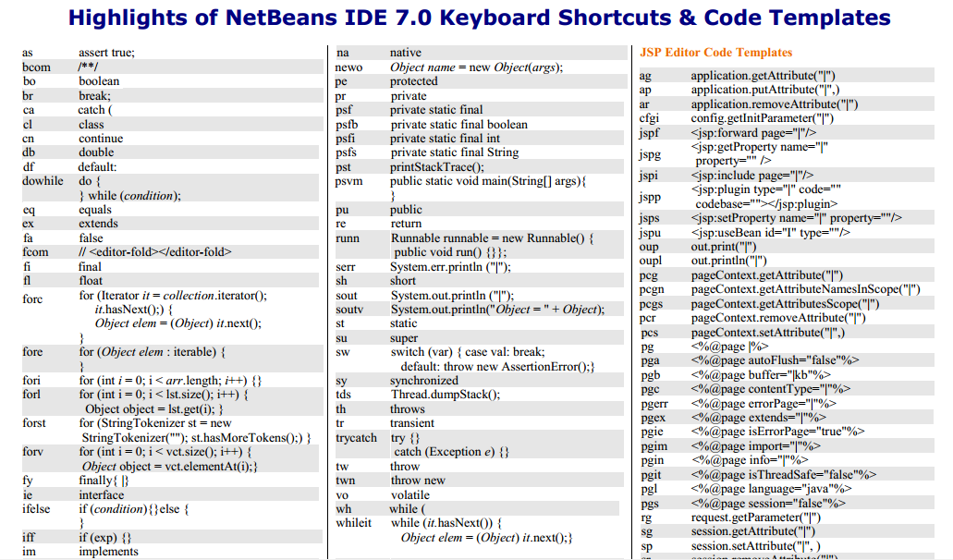Click 'out.print("|")' expansion text
Image resolution: width=953 pixels, height=560 pixels.
pos(723,247)
